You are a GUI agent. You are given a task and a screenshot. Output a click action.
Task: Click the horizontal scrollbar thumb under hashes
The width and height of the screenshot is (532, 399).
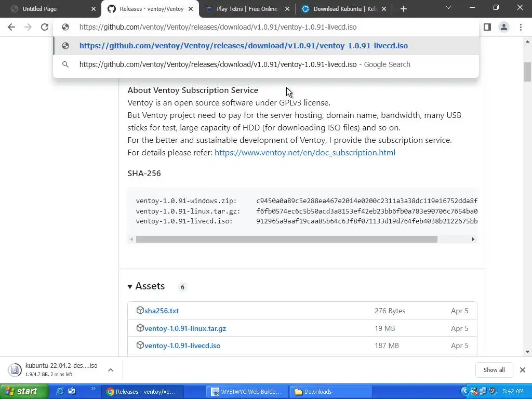click(287, 239)
